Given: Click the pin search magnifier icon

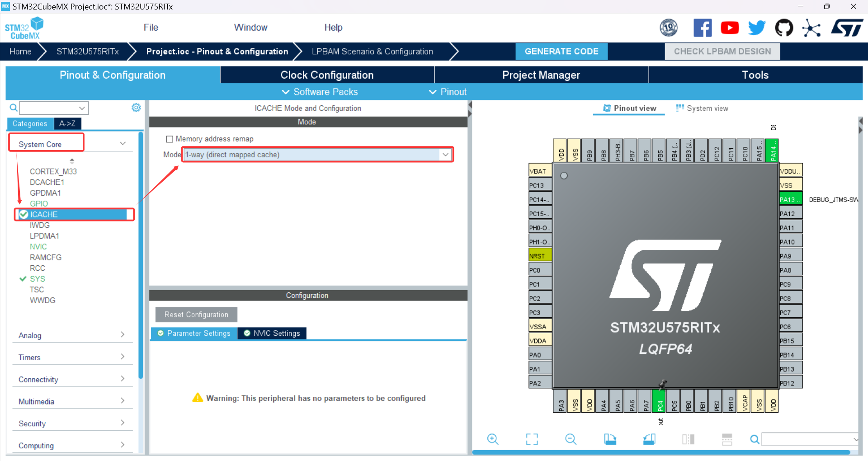Looking at the screenshot, I should pos(755,439).
